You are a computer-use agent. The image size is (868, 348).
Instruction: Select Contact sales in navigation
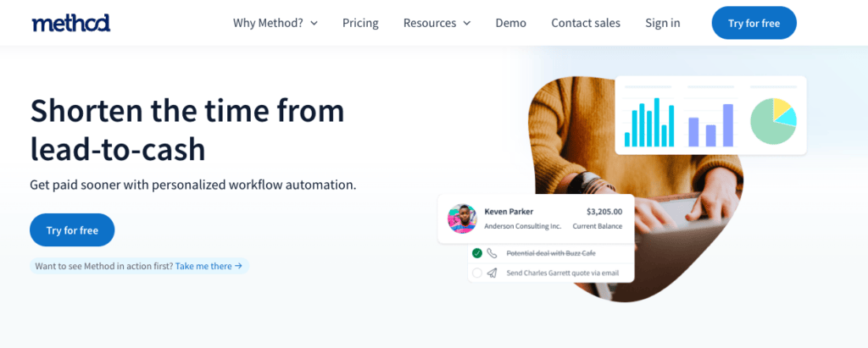coord(586,23)
